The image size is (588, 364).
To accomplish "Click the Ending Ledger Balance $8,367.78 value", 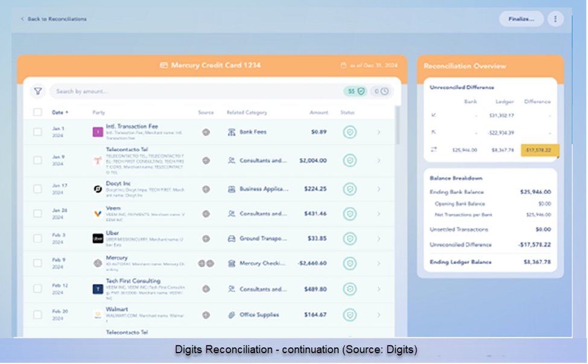I will (537, 262).
